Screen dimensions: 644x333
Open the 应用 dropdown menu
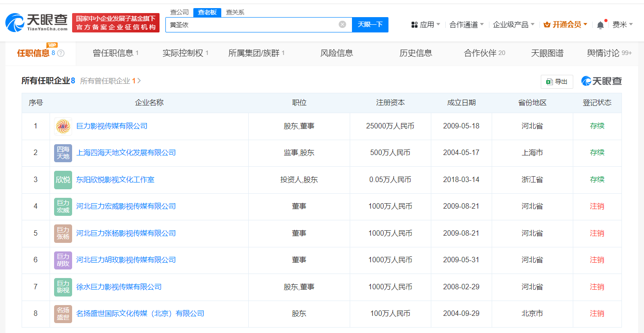click(426, 25)
